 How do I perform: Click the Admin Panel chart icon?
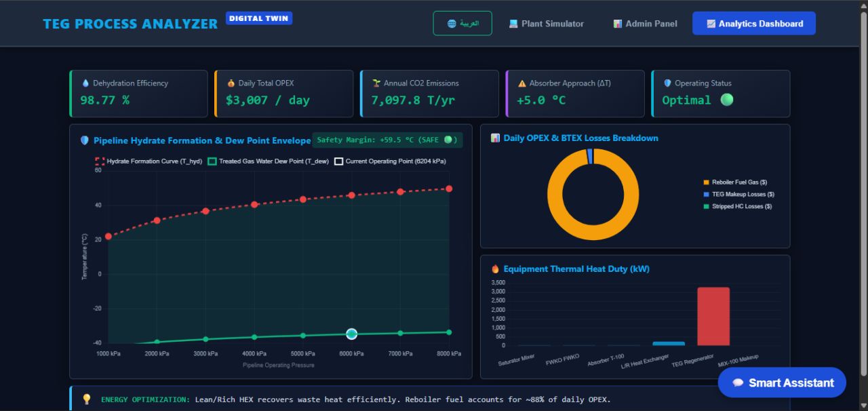point(618,24)
